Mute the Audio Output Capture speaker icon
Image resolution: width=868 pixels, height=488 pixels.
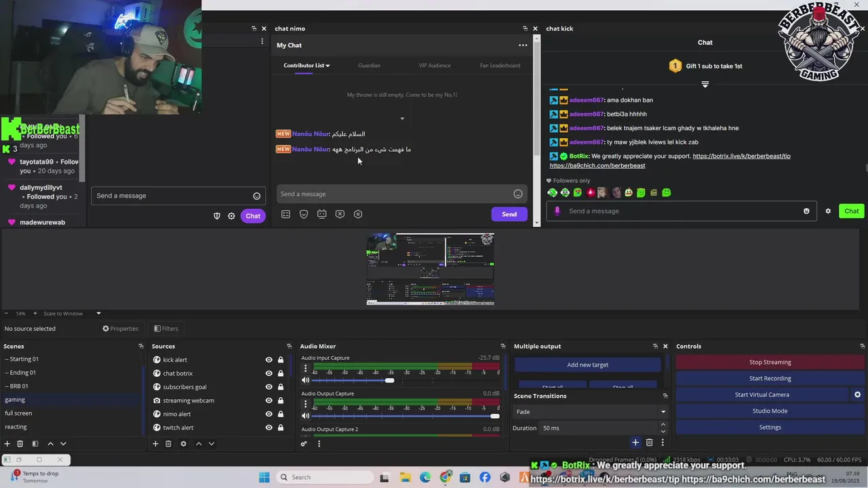click(305, 415)
